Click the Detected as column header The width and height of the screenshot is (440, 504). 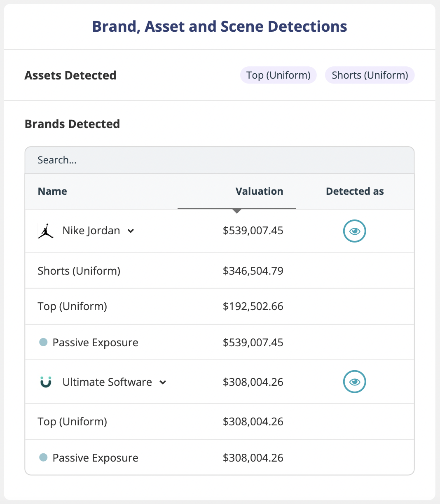(x=355, y=191)
